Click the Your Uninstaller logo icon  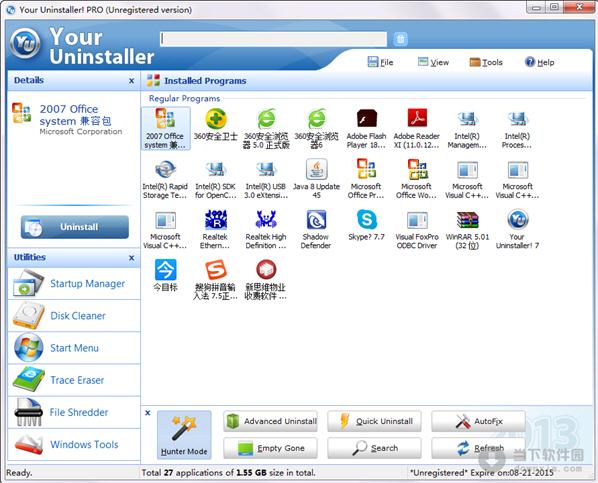click(x=25, y=43)
